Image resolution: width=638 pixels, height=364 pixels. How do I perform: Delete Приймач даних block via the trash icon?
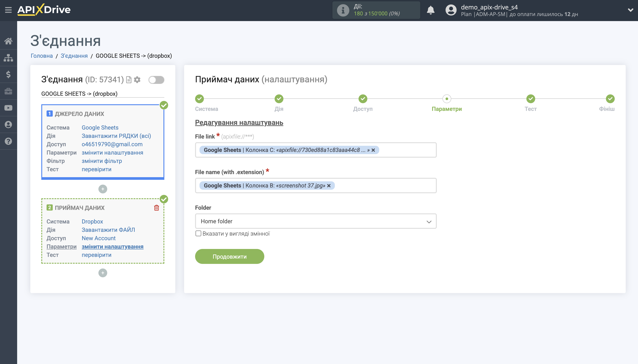tap(157, 207)
